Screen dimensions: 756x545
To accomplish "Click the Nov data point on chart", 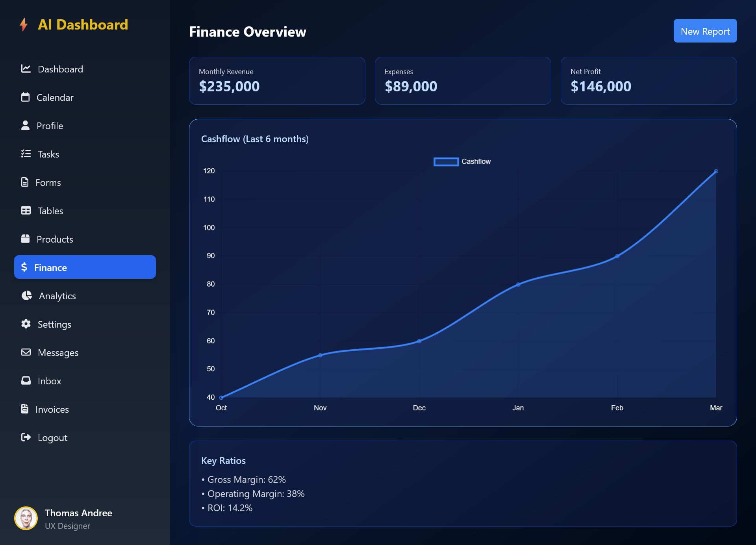I will click(321, 355).
